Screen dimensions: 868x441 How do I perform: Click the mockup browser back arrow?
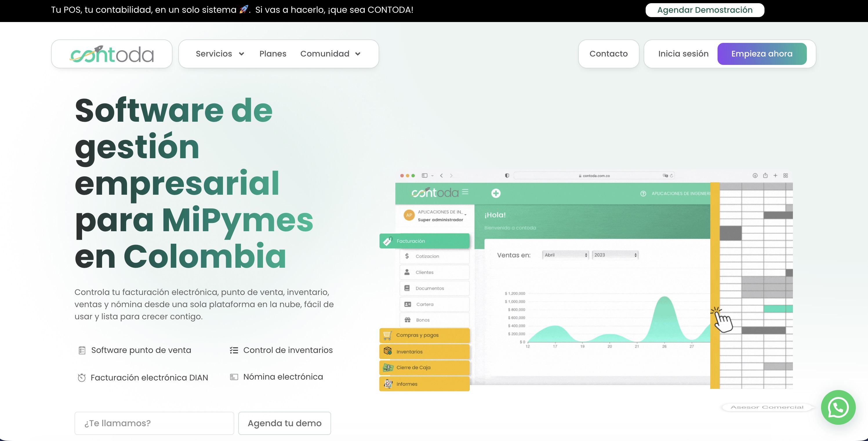tap(442, 176)
